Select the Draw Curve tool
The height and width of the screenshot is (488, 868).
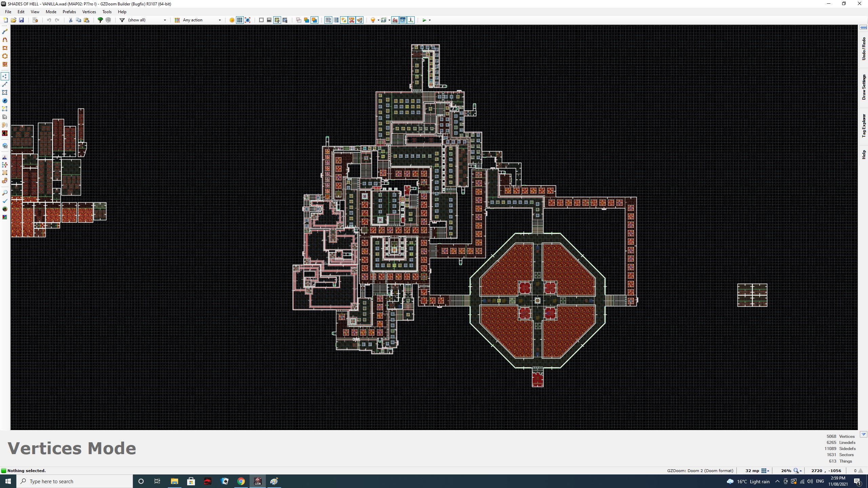[5, 40]
